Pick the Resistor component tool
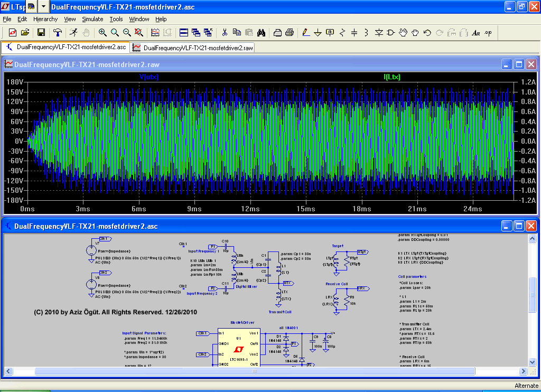Viewport: 541px width, 392px height. [342, 32]
